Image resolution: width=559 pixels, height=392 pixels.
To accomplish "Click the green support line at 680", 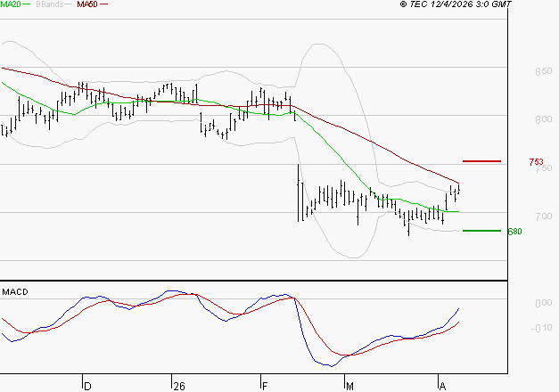I will [481, 231].
